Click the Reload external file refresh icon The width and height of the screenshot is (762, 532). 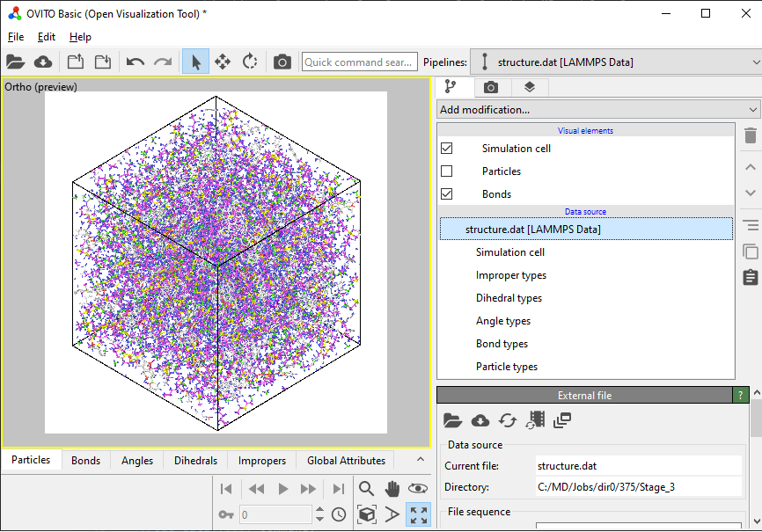(x=508, y=420)
